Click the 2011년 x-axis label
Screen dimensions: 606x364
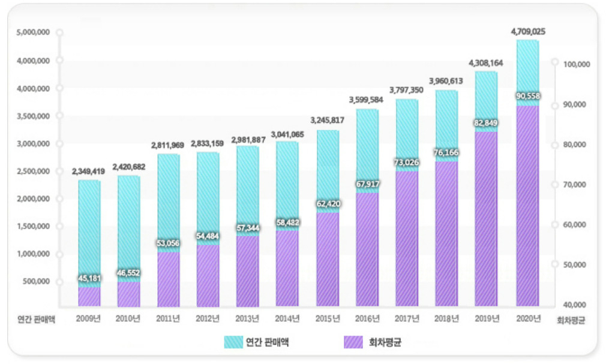tap(168, 319)
